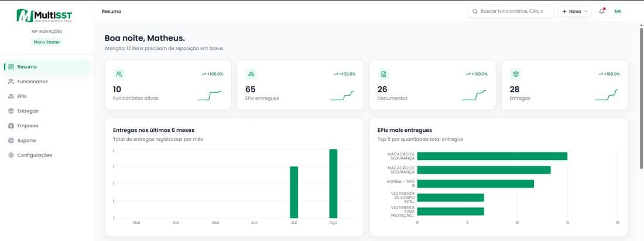Click the top MACACÃO DE SEGURANÇA bar

click(492, 157)
